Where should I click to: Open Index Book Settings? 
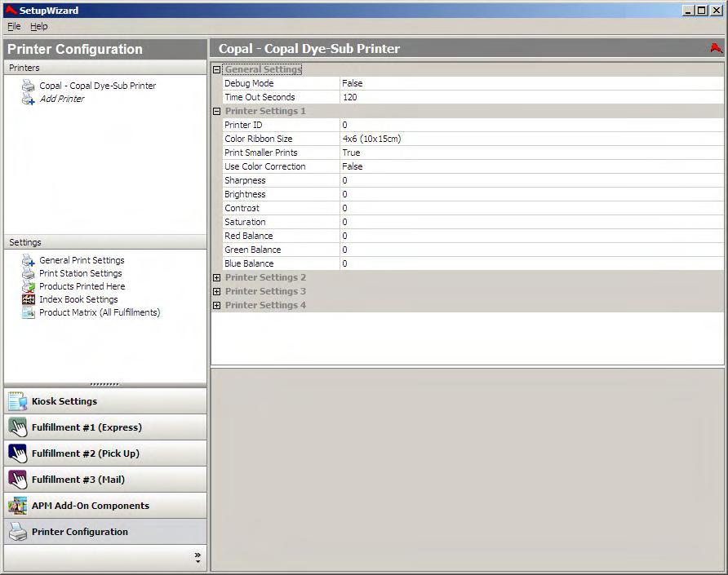[78, 299]
